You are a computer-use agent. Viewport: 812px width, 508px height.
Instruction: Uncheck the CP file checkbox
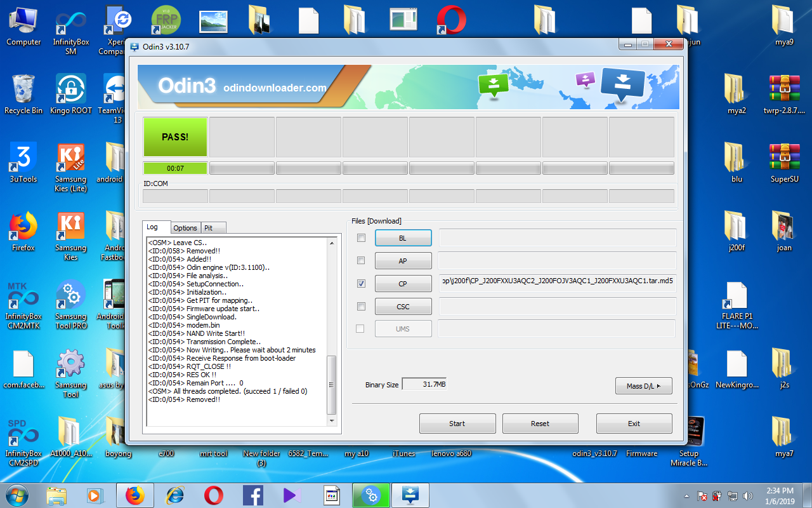pyautogui.click(x=361, y=283)
